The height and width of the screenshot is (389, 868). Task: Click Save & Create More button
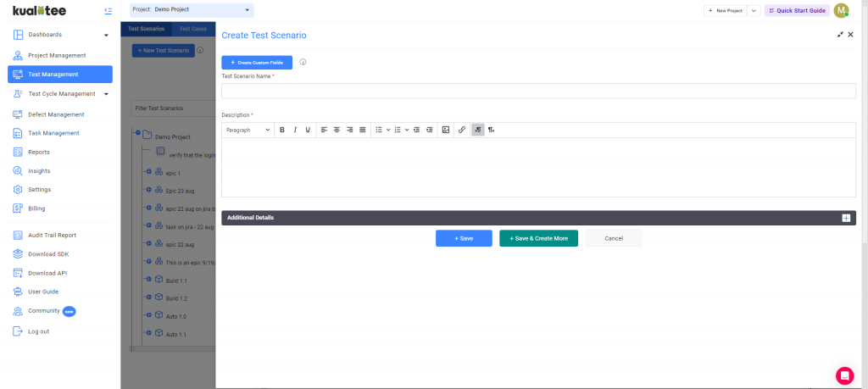point(538,238)
